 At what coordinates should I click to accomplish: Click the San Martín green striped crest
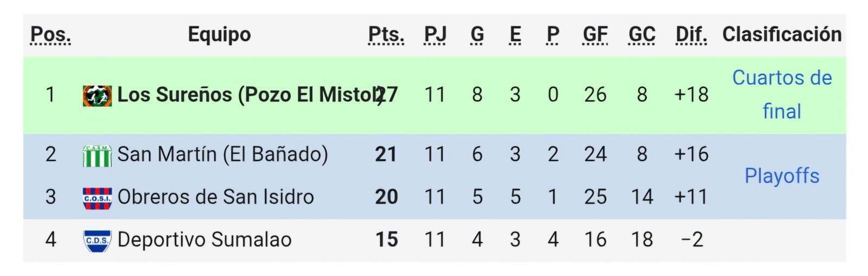(x=97, y=155)
